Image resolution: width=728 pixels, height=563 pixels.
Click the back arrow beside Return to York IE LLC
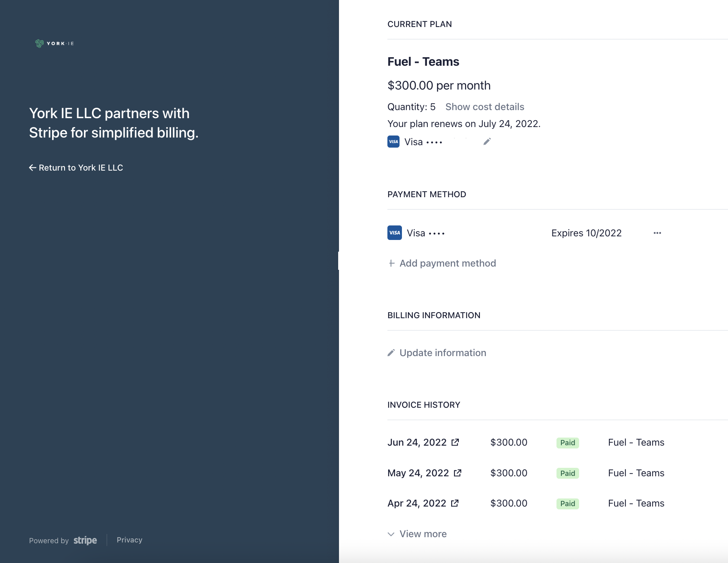33,168
